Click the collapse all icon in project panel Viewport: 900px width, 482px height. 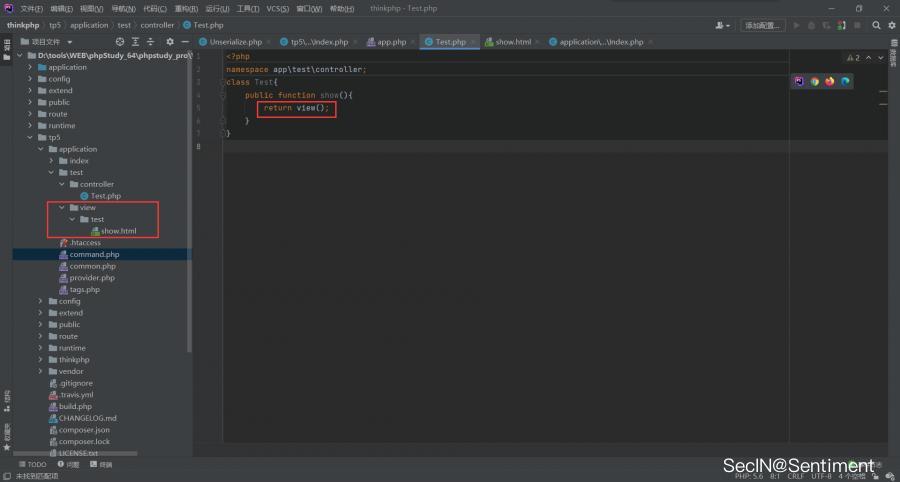click(151, 42)
